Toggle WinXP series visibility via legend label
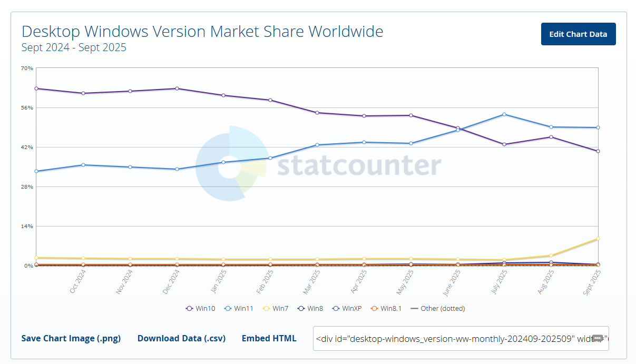636x364 pixels. point(351,309)
